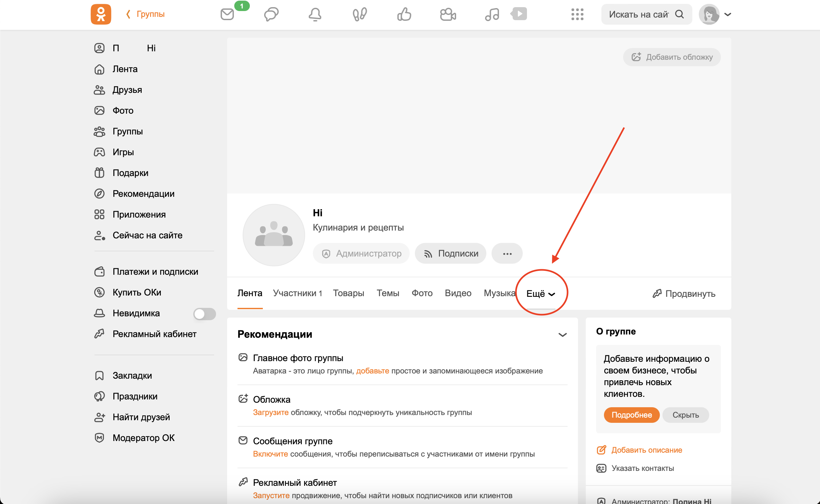Image resolution: width=820 pixels, height=504 pixels.
Task: Click Добавить описание link
Action: 646,450
